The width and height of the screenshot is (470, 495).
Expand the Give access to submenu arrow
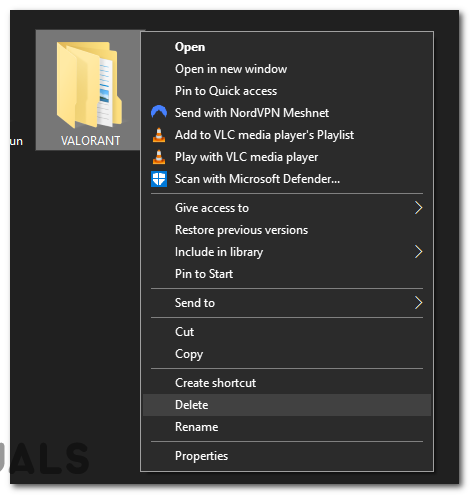click(x=418, y=208)
